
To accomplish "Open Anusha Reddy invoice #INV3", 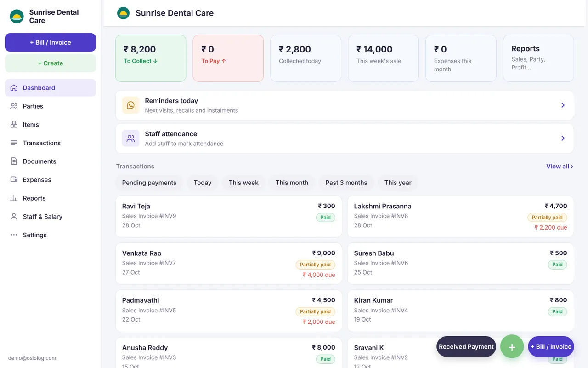I will (x=229, y=353).
